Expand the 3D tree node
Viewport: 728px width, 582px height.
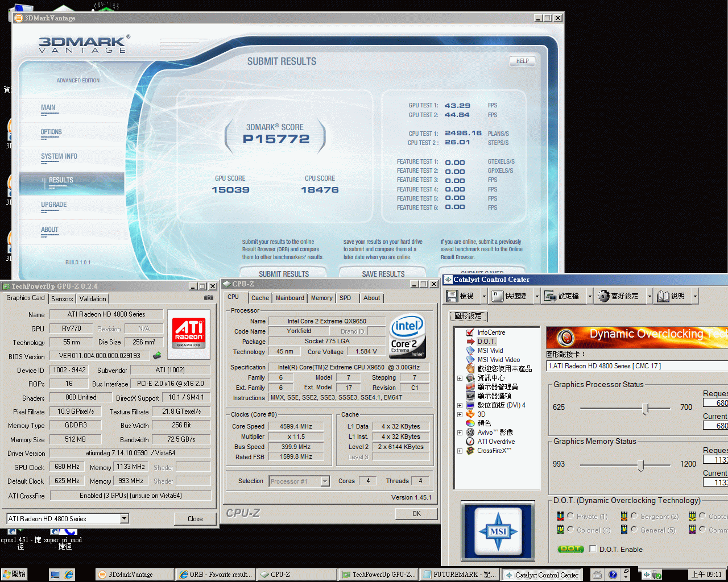(460, 414)
